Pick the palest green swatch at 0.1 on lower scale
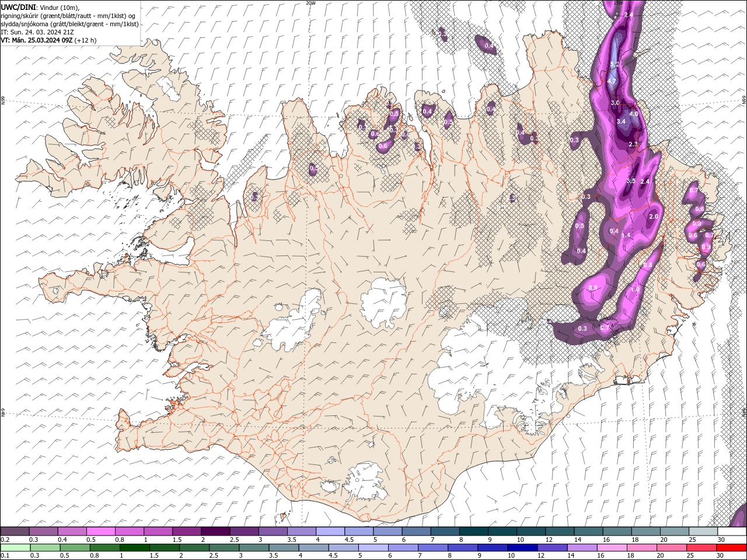The height and width of the screenshot is (560, 747). [x=15, y=548]
